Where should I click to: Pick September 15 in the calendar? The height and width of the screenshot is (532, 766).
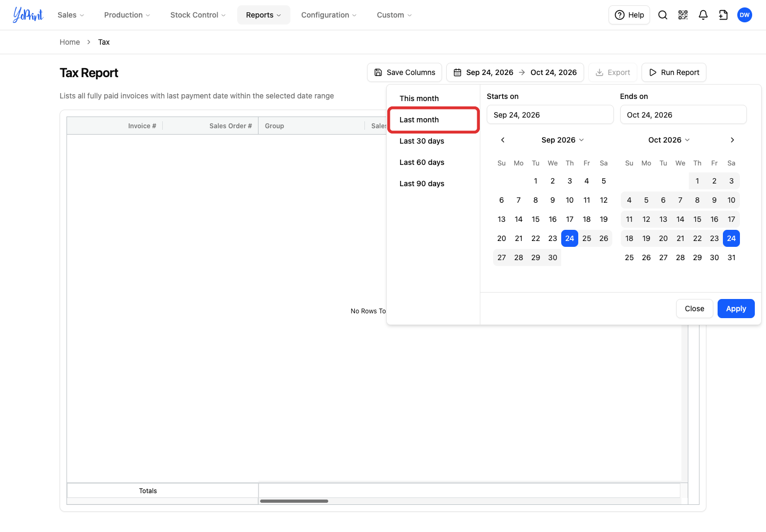(536, 219)
